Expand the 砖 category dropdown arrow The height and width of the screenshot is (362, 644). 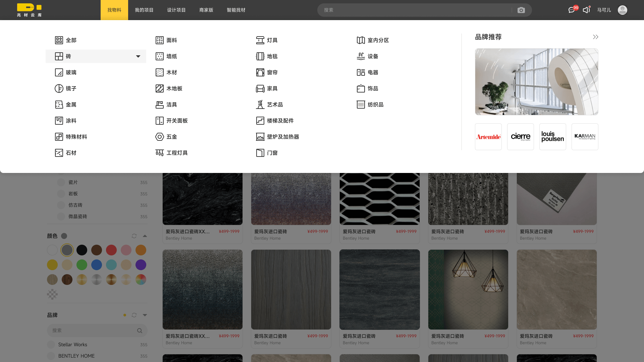[x=138, y=56]
